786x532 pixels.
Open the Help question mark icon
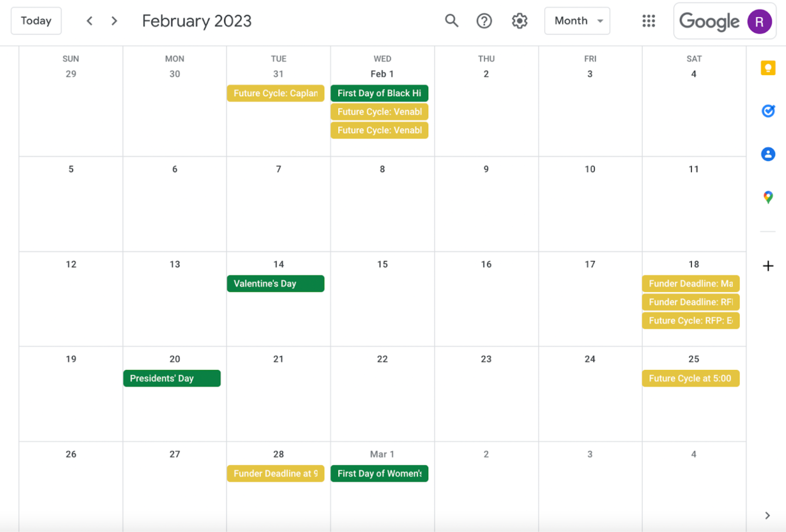click(x=484, y=21)
